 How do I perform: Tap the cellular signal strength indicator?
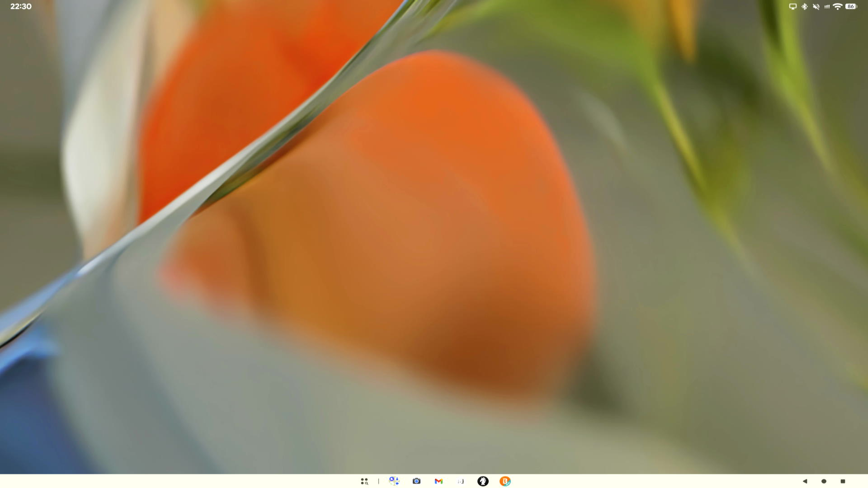(x=827, y=6)
